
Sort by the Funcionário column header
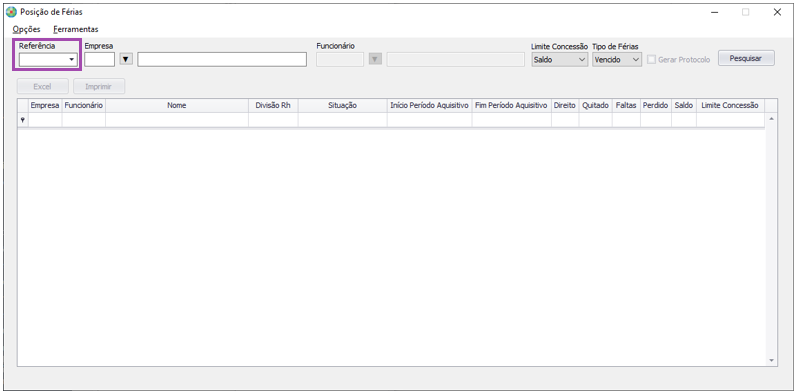pos(84,106)
